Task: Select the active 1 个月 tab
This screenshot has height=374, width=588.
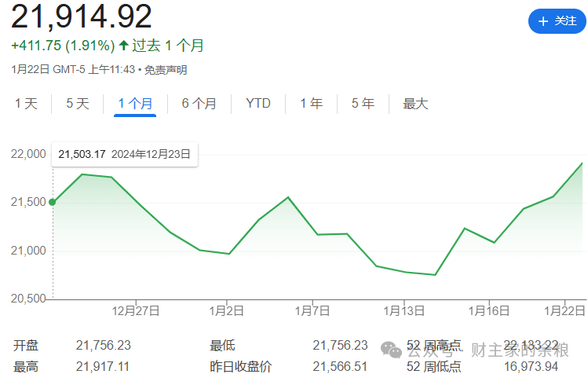Action: pos(135,104)
